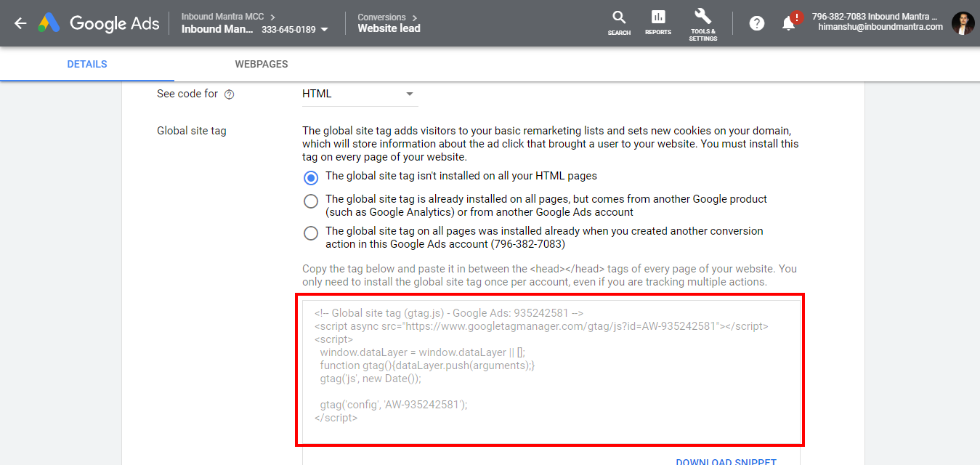Click the 'Website lead' conversion title
Screen dimensions: 980x465
[x=389, y=29]
